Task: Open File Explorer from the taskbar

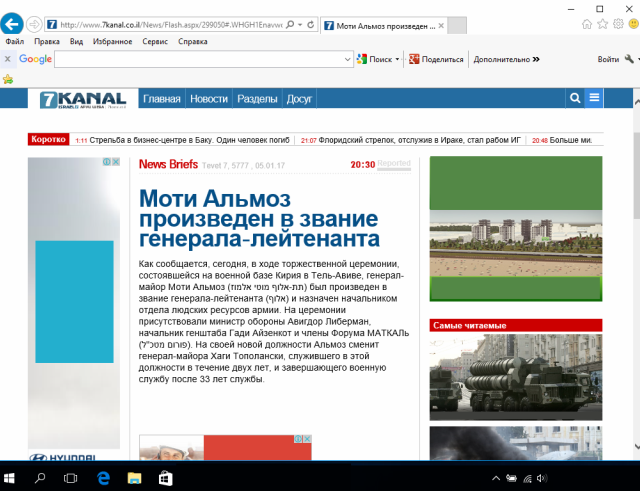Action: click(134, 478)
